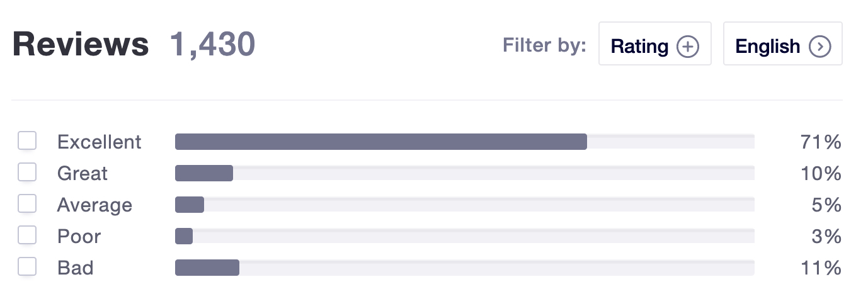Open the Rating filter dropdown

tap(655, 43)
